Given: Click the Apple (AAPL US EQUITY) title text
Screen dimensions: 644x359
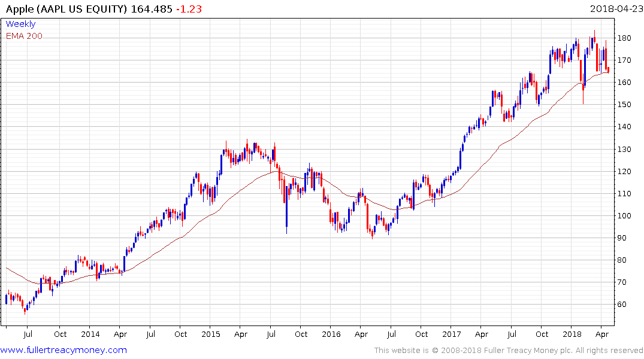Looking at the screenshot, I should click(x=66, y=9).
